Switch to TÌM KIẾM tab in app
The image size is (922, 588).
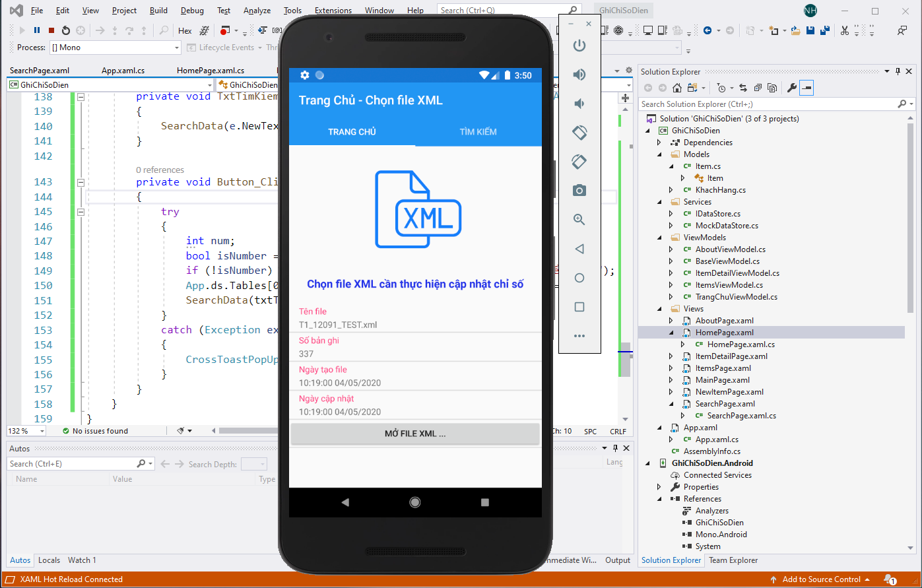point(478,132)
